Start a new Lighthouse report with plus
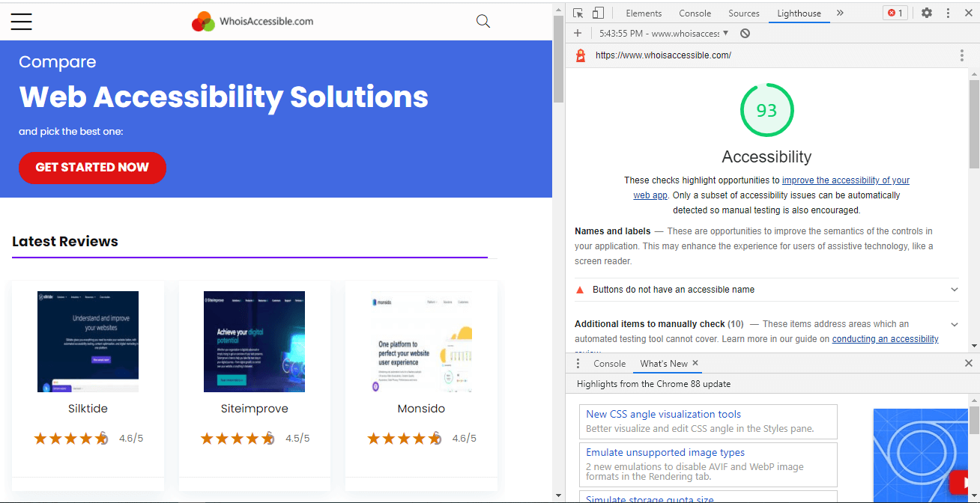 [578, 33]
